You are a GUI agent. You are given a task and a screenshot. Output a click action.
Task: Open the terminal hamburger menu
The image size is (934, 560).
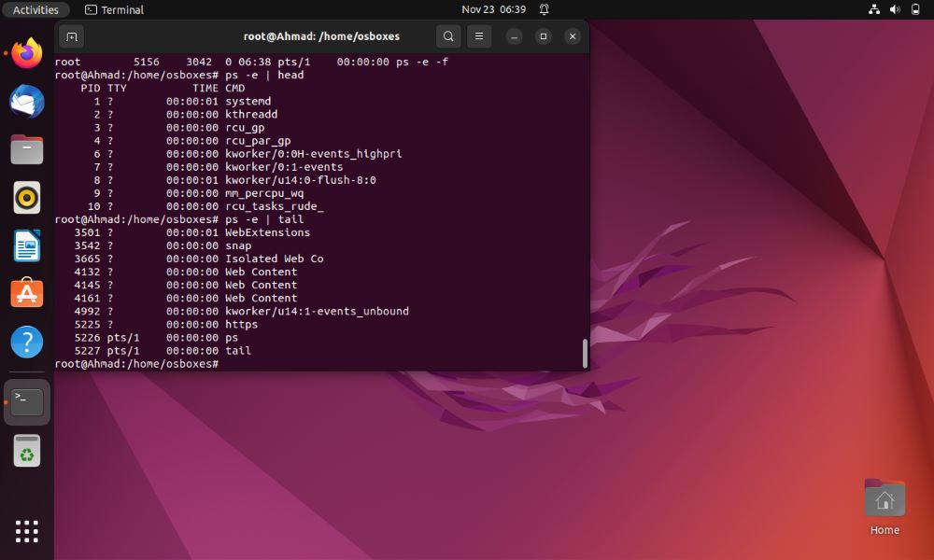coord(479,36)
